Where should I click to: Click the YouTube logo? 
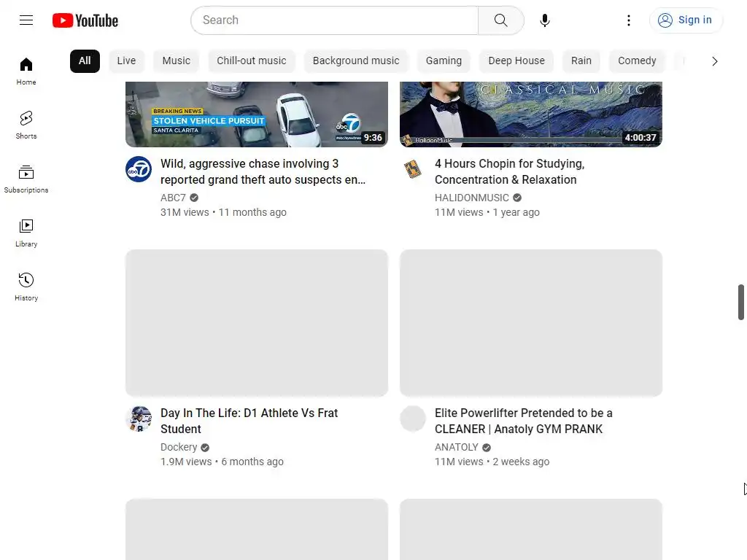click(x=85, y=20)
